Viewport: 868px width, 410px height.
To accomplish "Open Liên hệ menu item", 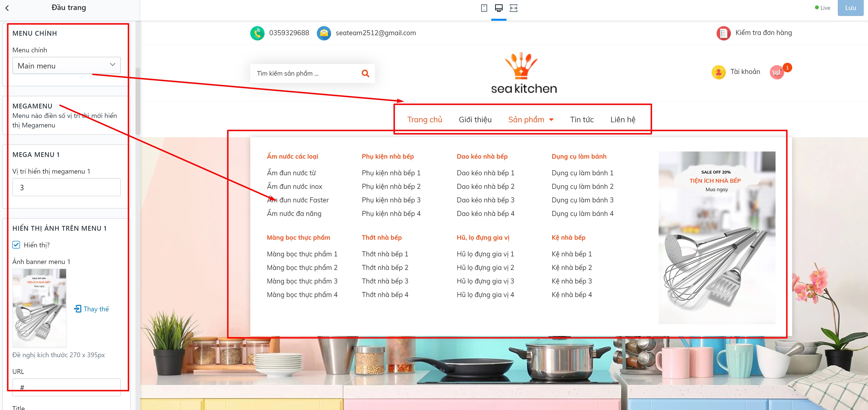I will pyautogui.click(x=623, y=119).
